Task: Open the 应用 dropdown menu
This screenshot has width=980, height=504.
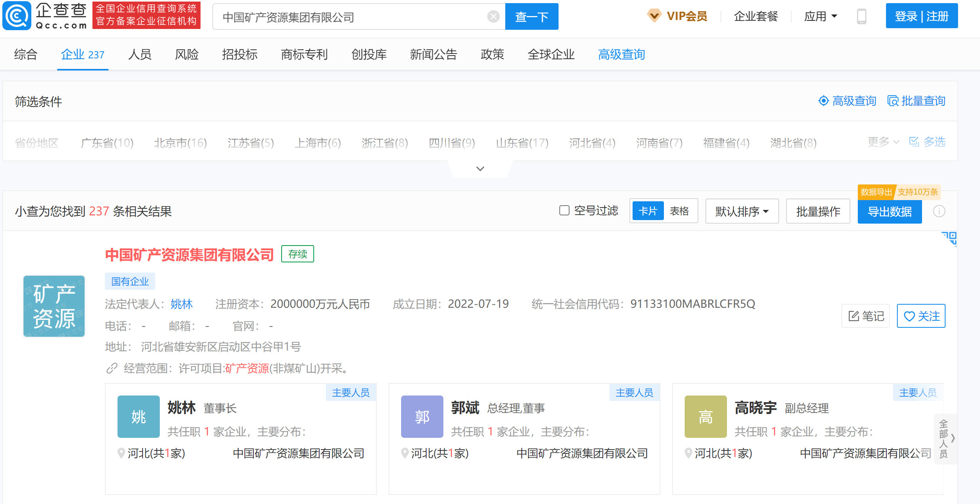Action: pyautogui.click(x=821, y=16)
